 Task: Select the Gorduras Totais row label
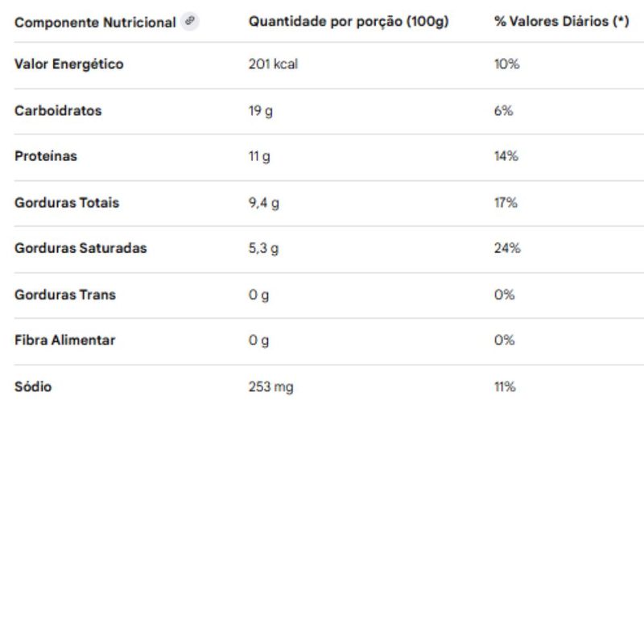[x=67, y=203]
